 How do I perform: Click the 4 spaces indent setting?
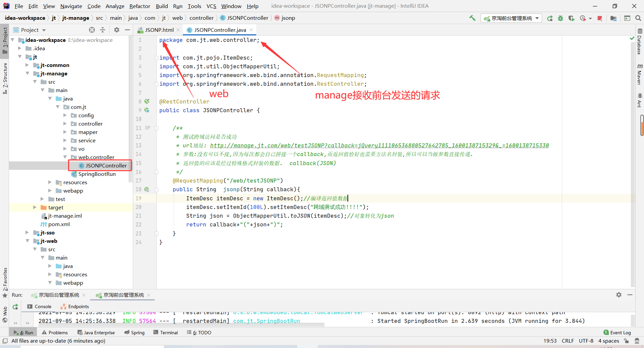pyautogui.click(x=608, y=341)
